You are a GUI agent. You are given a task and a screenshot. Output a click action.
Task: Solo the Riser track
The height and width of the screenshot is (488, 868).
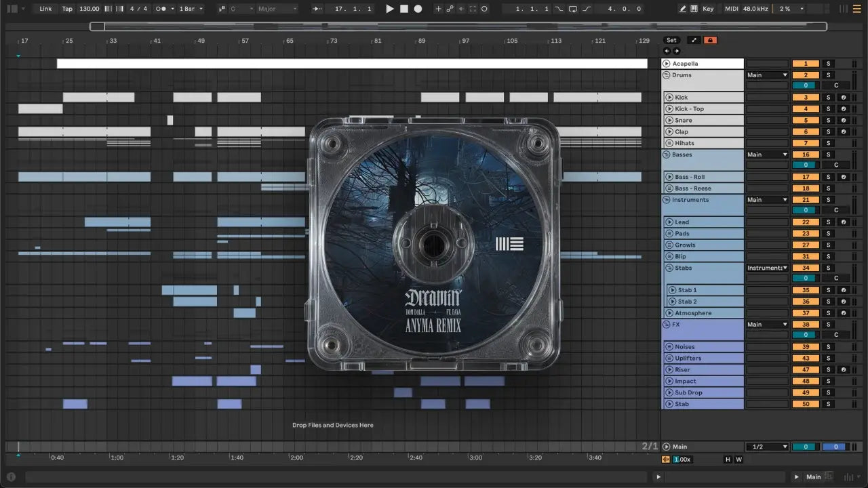pyautogui.click(x=828, y=370)
